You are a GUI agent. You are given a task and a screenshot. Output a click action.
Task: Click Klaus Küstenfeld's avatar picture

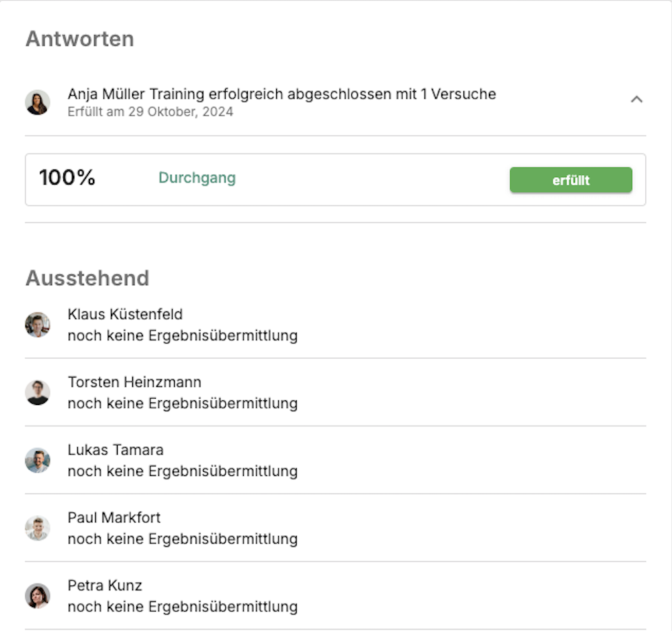coord(38,324)
